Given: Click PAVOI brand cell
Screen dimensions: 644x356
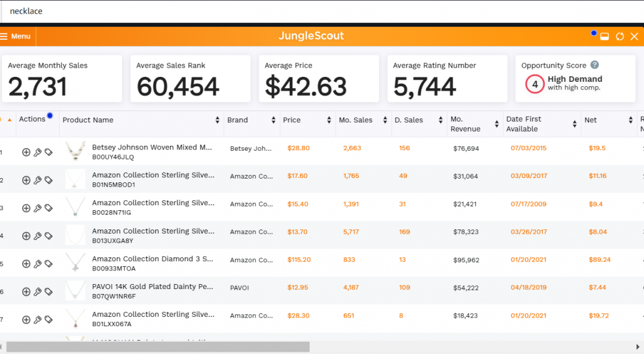Looking at the screenshot, I should click(239, 288).
